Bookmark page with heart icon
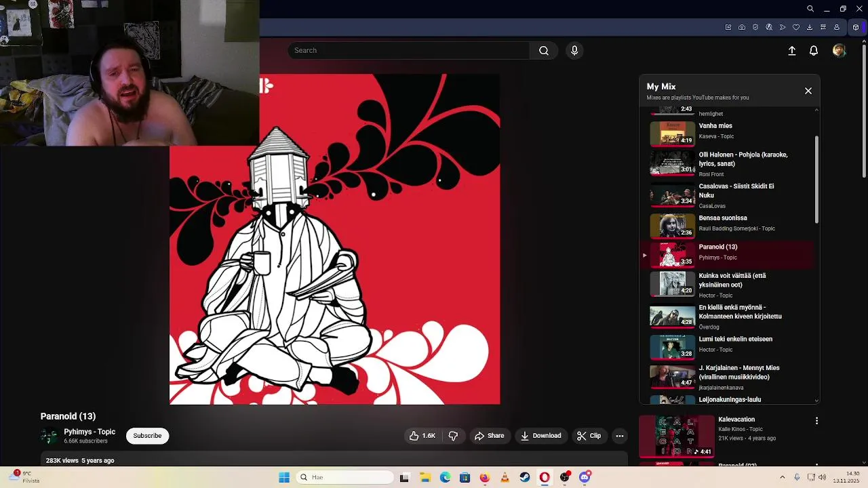The width and height of the screenshot is (868, 488). coord(796,27)
